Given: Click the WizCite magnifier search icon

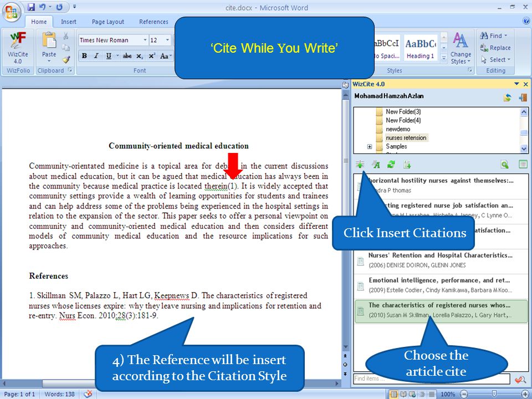Looking at the screenshot, I should [505, 165].
